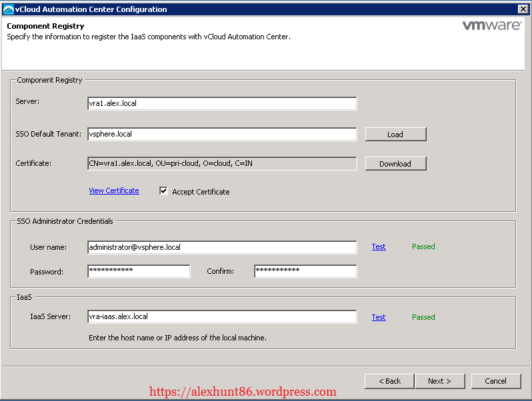The image size is (532, 401).
Task: Test the IaaS Server connection
Action: [x=379, y=317]
